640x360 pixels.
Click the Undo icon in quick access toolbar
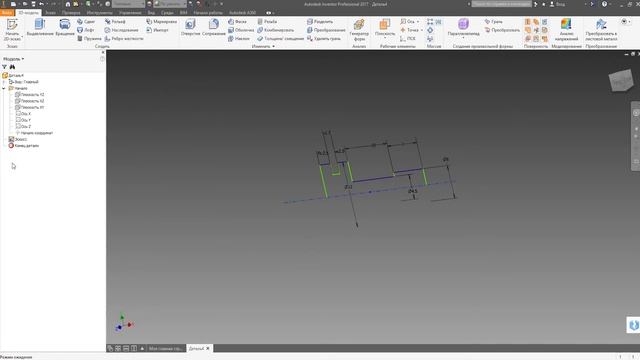click(41, 4)
